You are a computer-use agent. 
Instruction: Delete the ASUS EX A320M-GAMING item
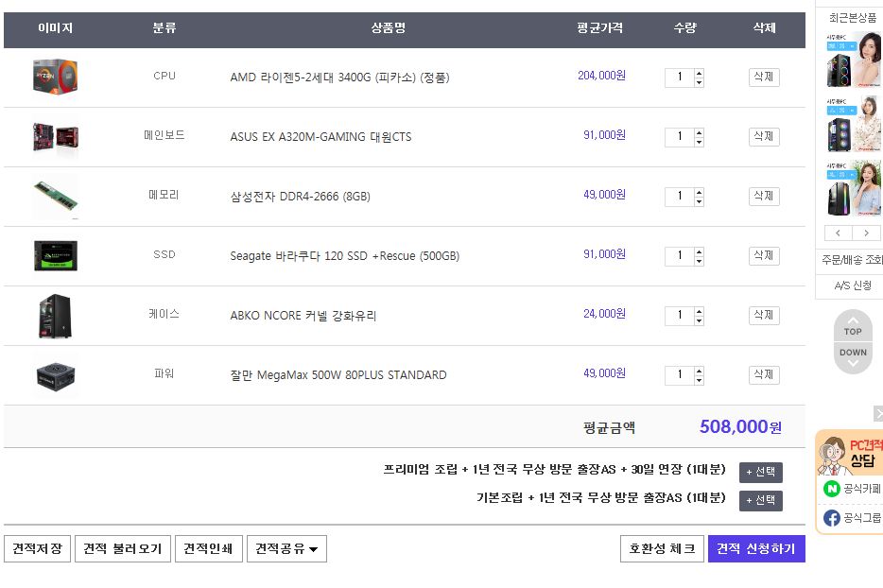764,137
